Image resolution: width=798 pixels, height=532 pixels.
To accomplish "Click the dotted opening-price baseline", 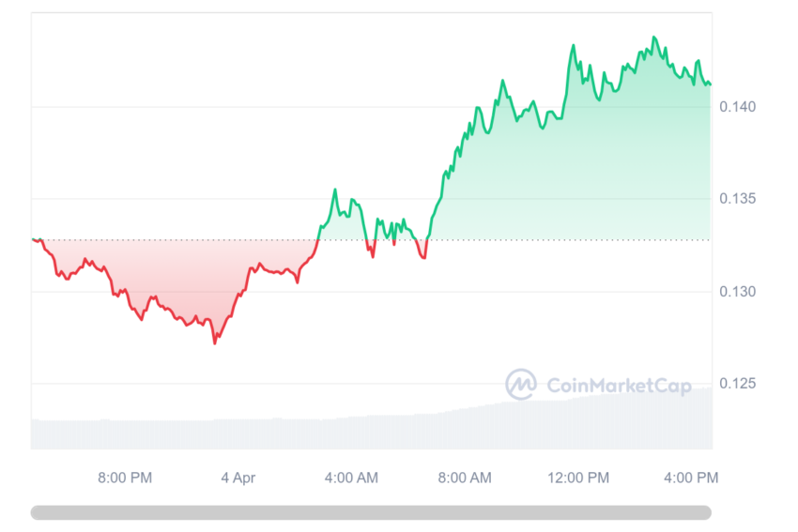I will click(371, 239).
